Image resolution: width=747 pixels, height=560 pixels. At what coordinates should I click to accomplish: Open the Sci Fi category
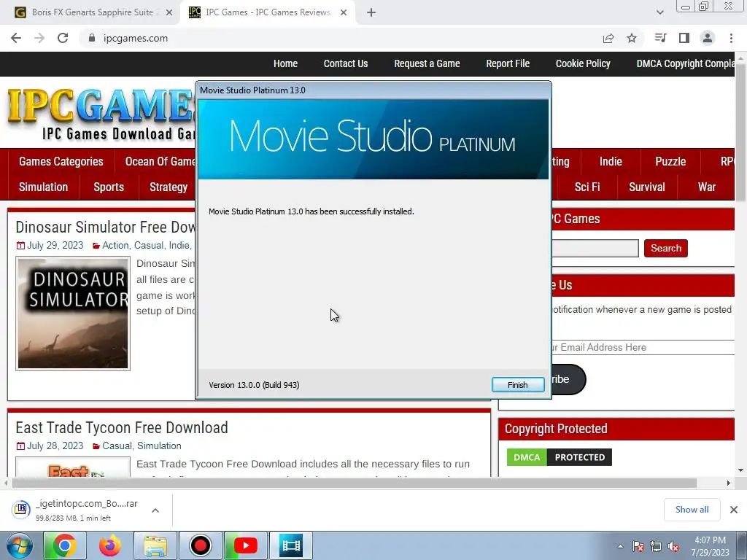587,187
